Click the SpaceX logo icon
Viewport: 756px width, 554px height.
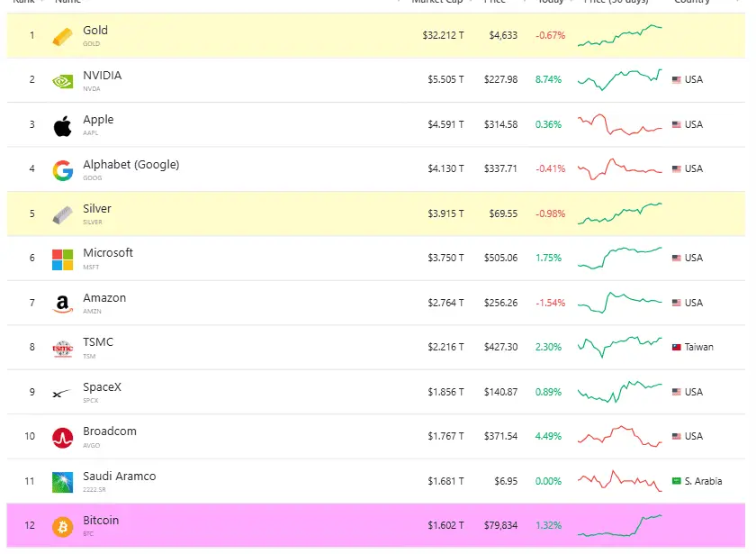tap(62, 394)
